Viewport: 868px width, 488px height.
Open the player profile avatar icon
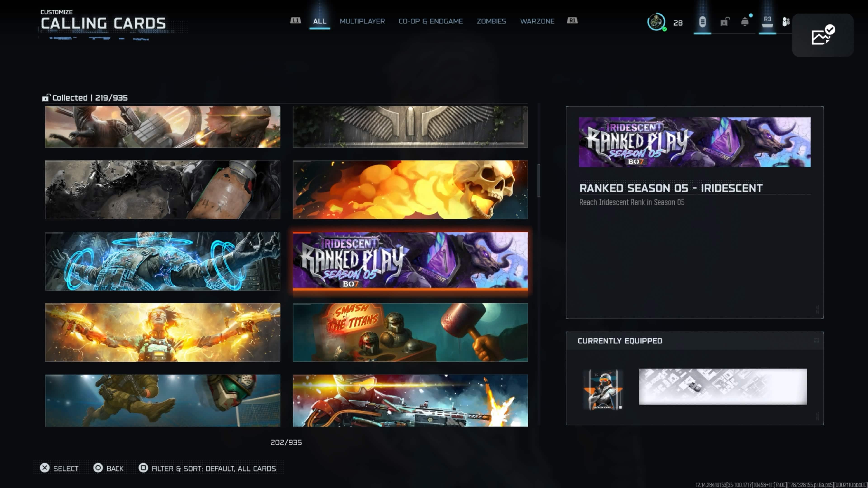(656, 22)
